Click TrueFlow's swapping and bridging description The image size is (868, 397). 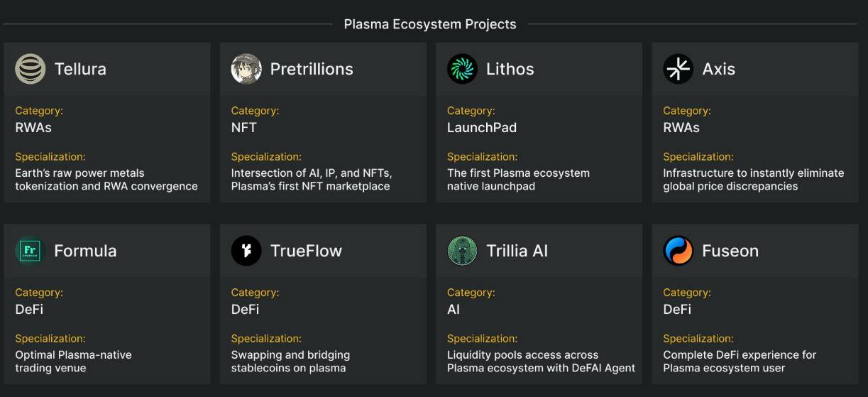[290, 361]
